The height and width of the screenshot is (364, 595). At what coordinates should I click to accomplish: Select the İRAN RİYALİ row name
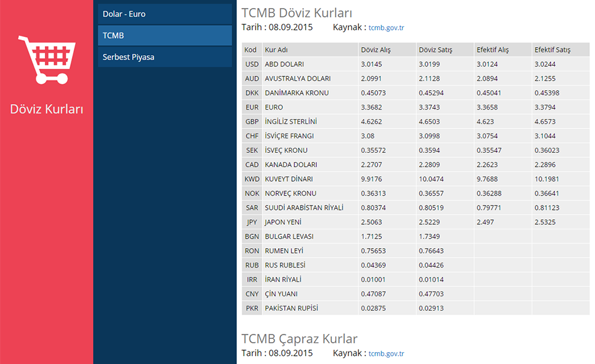[x=283, y=279]
